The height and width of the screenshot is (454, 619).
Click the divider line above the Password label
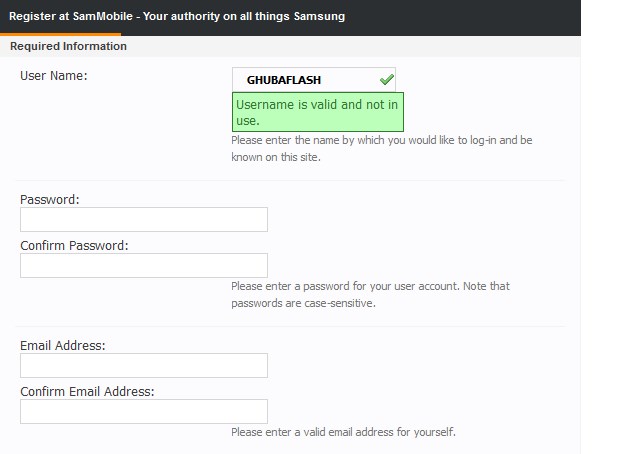pyautogui.click(x=290, y=181)
